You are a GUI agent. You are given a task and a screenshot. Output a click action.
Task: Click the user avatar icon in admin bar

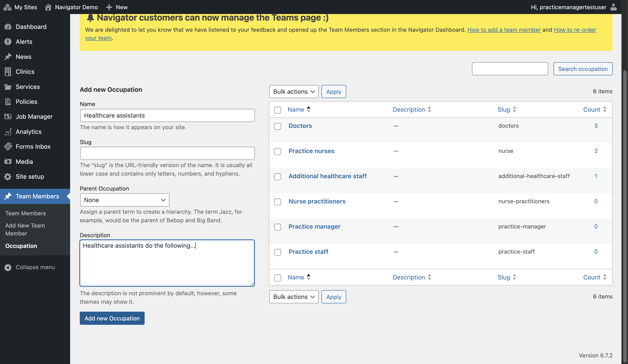coord(613,7)
